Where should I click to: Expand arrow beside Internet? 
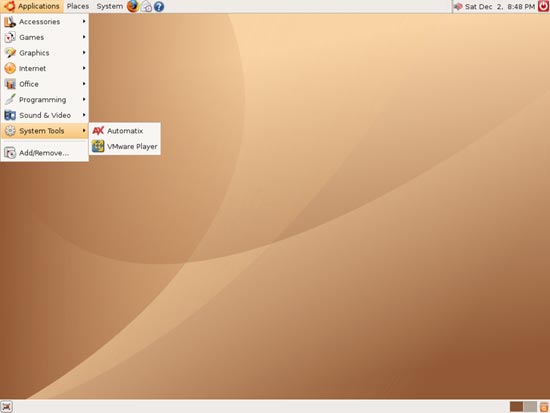(84, 68)
